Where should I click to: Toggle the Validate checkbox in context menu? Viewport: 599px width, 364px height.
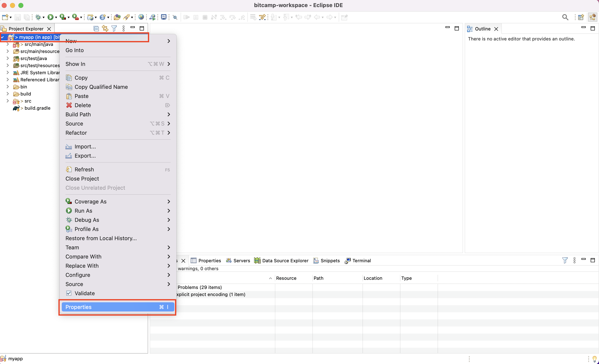pos(69,293)
